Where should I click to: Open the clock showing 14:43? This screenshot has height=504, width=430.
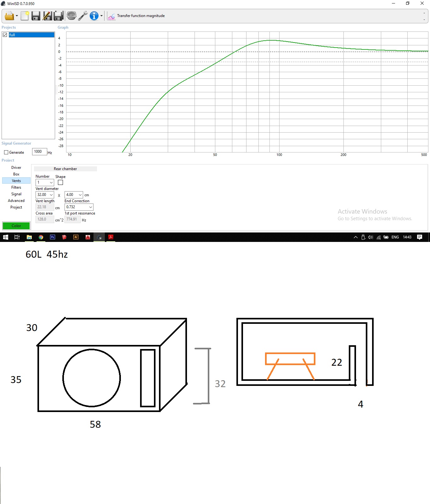click(x=407, y=237)
